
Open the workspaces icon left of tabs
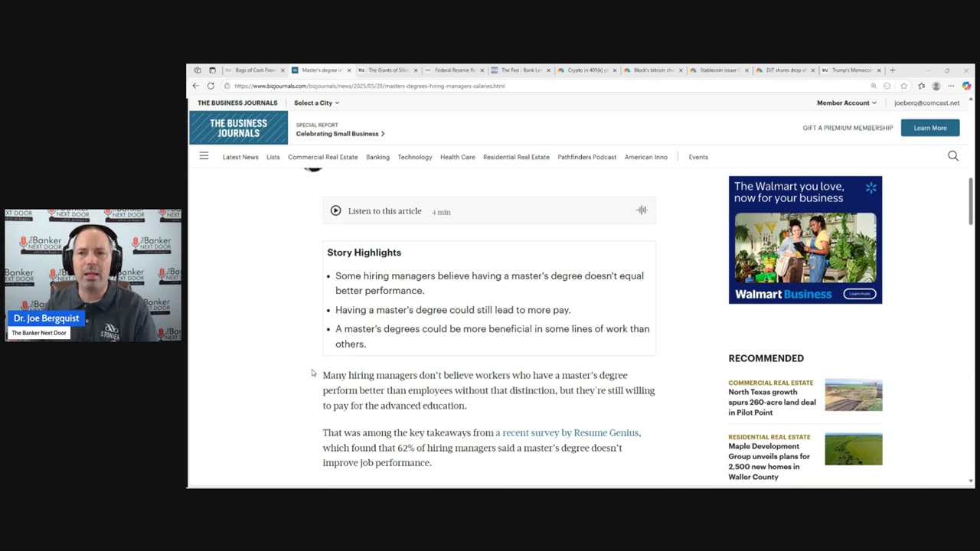pyautogui.click(x=198, y=70)
